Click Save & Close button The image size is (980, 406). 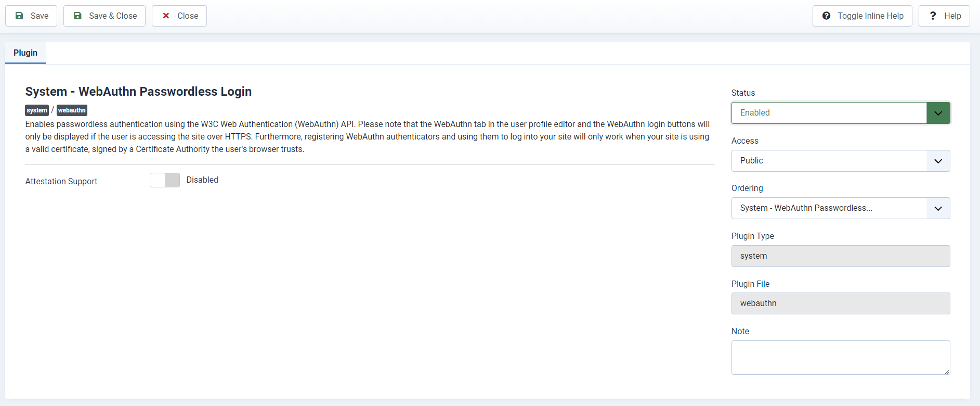coord(104,16)
